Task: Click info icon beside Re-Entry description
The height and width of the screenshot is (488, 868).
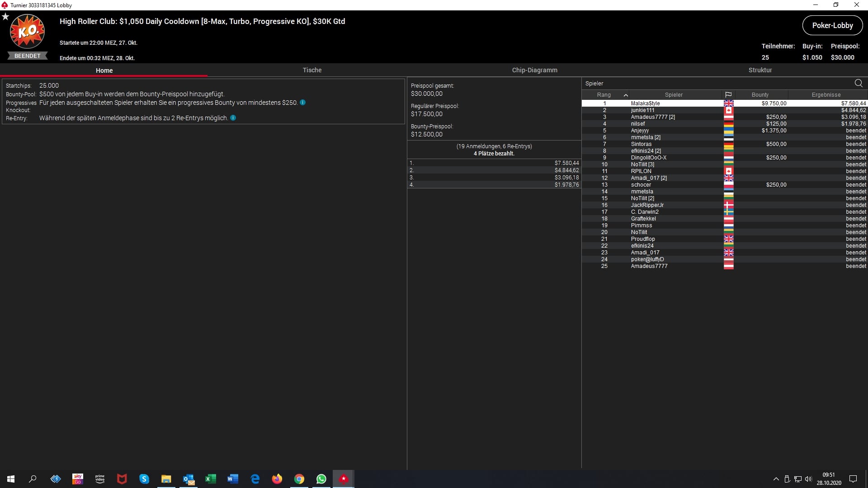Action: pos(233,118)
